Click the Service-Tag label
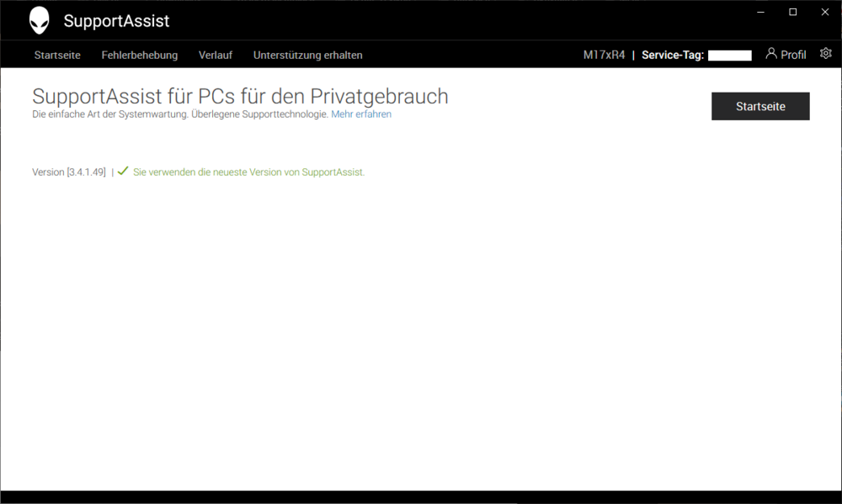The height and width of the screenshot is (504, 842). coord(672,56)
